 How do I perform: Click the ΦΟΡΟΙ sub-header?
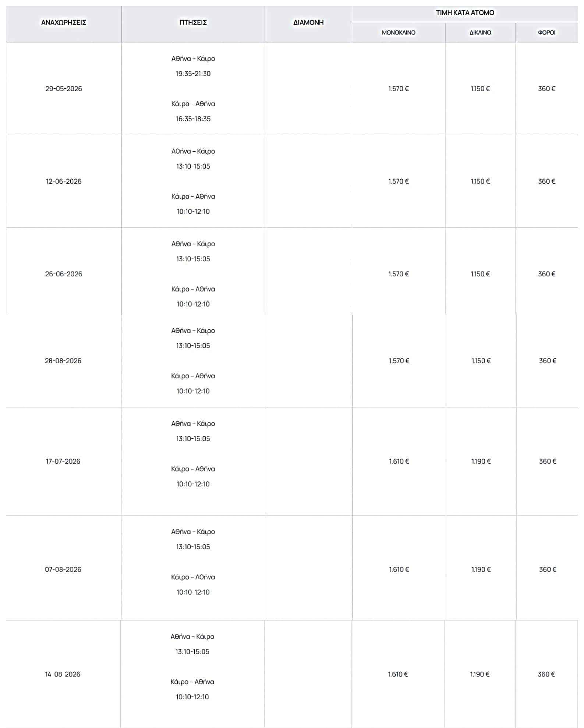click(x=546, y=32)
